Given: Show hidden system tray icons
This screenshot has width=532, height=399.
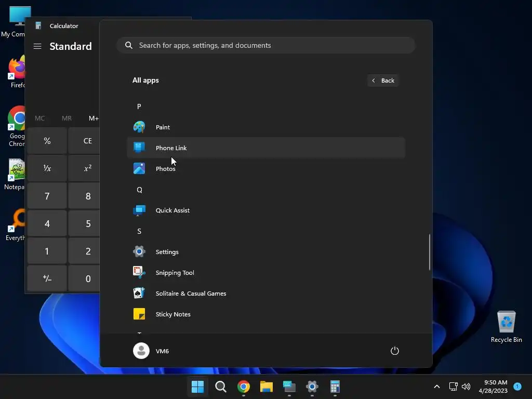Looking at the screenshot, I should tap(436, 387).
